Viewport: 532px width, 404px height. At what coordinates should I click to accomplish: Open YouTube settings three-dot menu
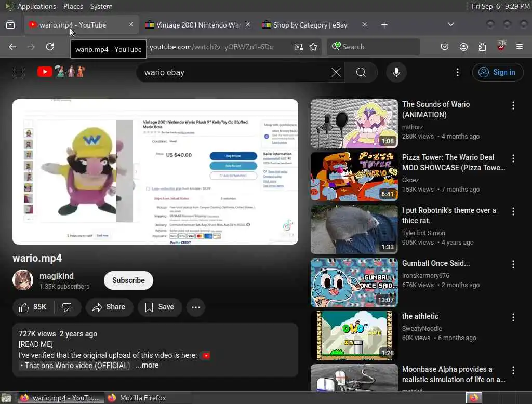458,72
